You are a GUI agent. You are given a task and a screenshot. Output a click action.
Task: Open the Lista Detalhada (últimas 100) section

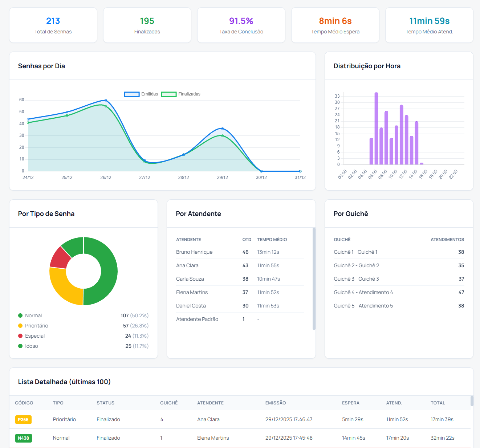pos(64,382)
